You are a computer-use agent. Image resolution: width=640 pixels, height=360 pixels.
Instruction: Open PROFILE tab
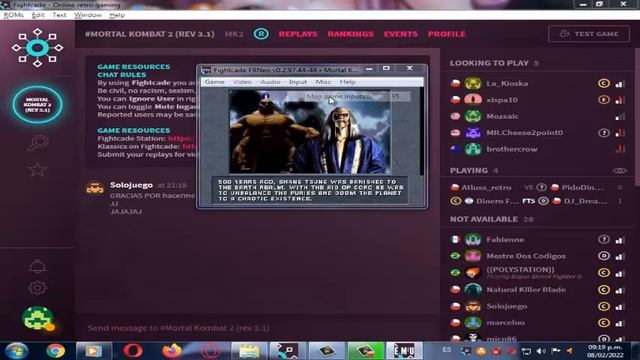[447, 34]
